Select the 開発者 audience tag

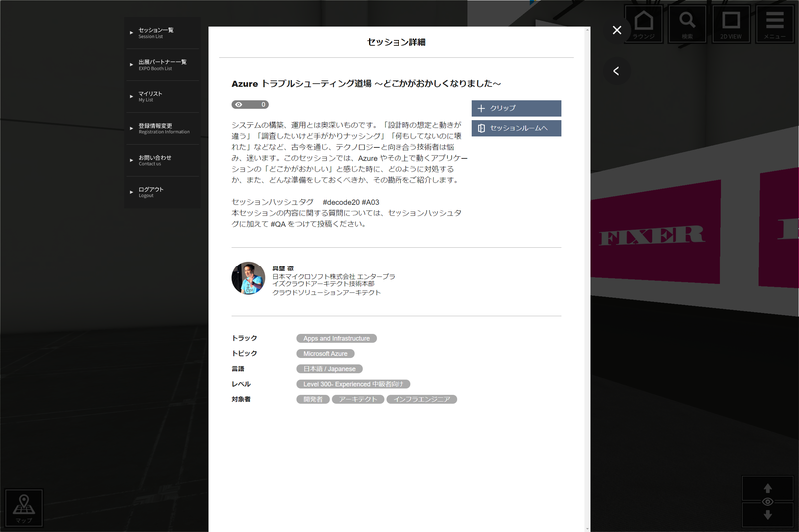tap(313, 399)
